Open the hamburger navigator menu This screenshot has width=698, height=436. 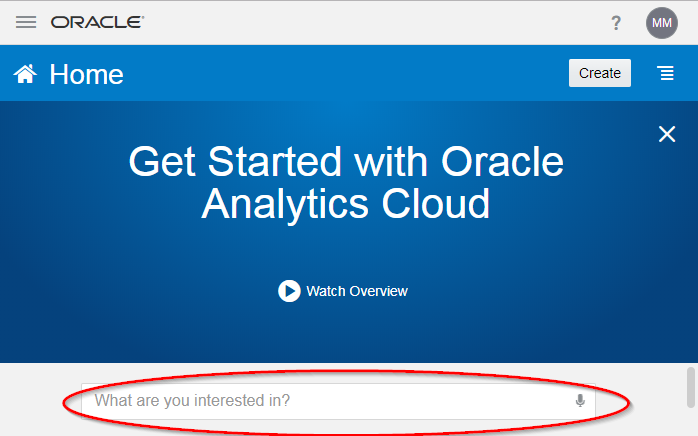(26, 22)
